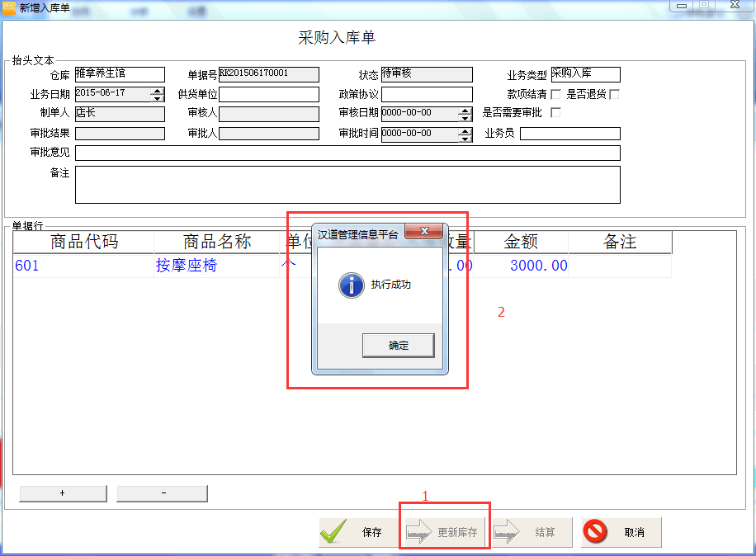Screen dimensions: 756x556
Task: Click the 确定 button in the dialog
Action: click(399, 346)
